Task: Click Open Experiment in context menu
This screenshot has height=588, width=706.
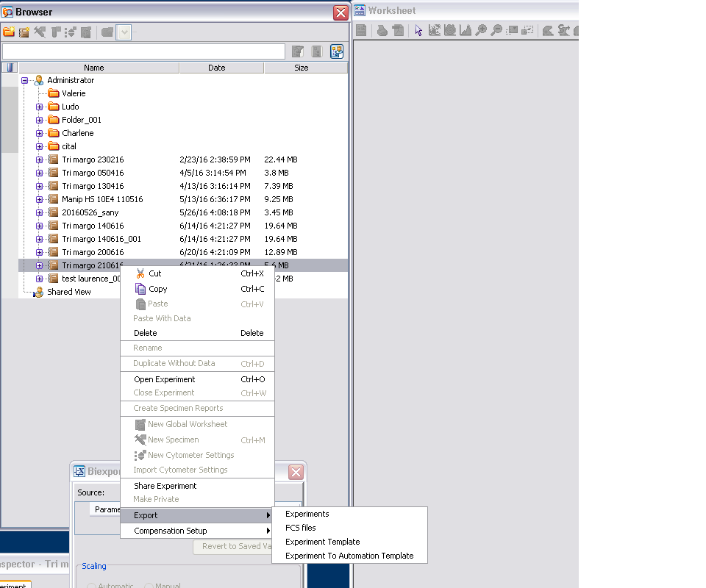Action: [x=165, y=379]
